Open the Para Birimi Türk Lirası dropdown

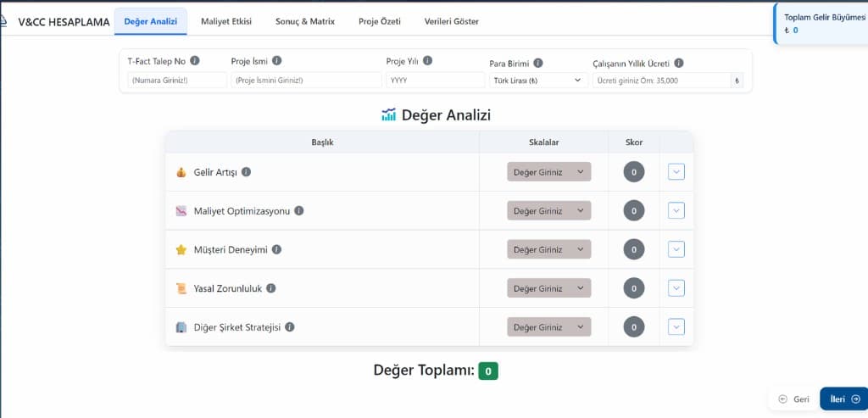[538, 81]
